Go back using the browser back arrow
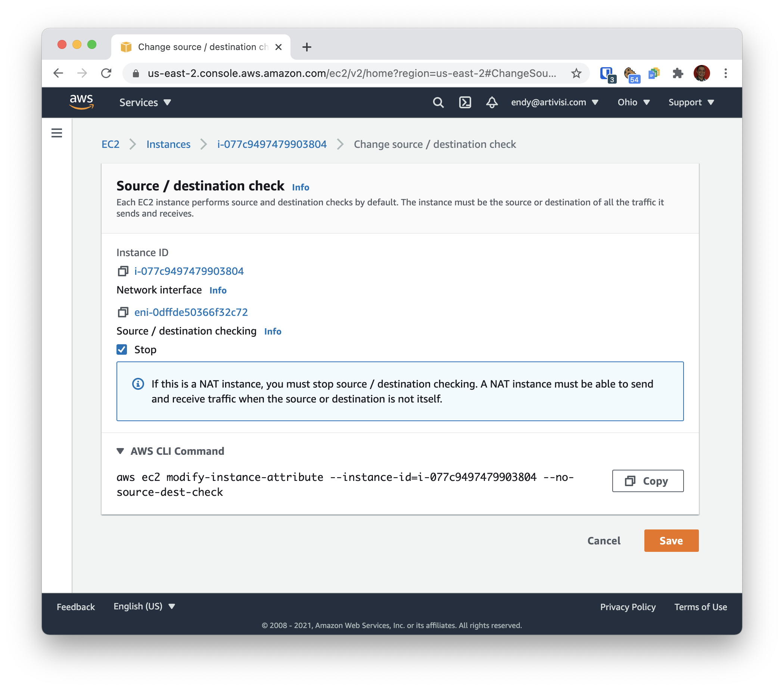Image resolution: width=784 pixels, height=690 pixels. pyautogui.click(x=58, y=73)
